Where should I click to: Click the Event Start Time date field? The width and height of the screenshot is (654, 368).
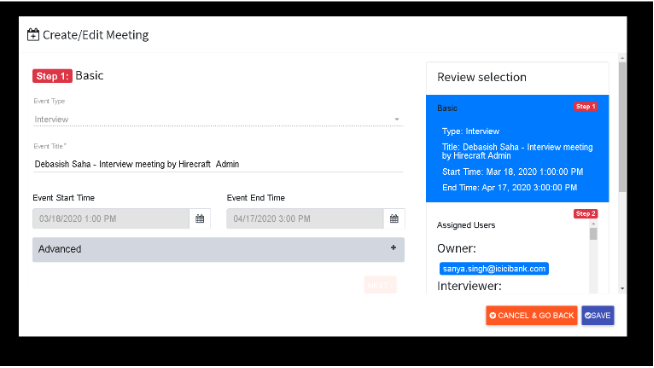click(111, 219)
